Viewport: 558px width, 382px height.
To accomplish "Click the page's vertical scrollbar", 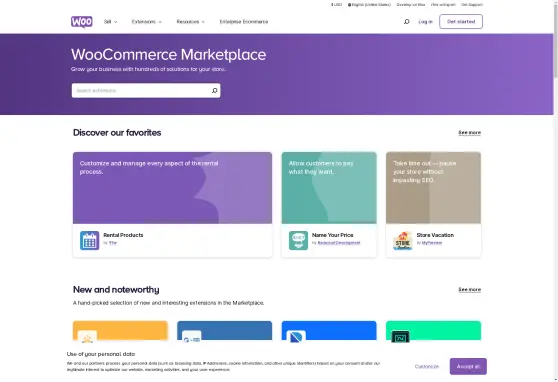I will point(556,191).
